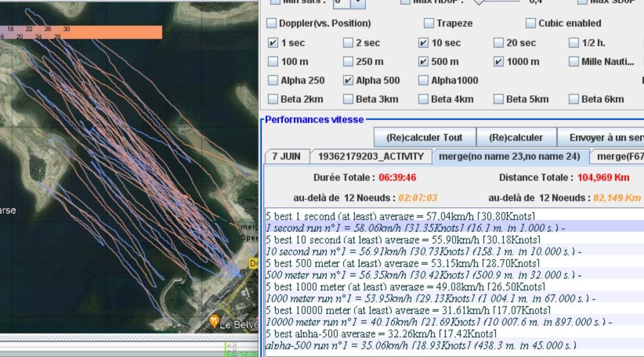Click the Distance Totale value 104,969 Km

(603, 177)
